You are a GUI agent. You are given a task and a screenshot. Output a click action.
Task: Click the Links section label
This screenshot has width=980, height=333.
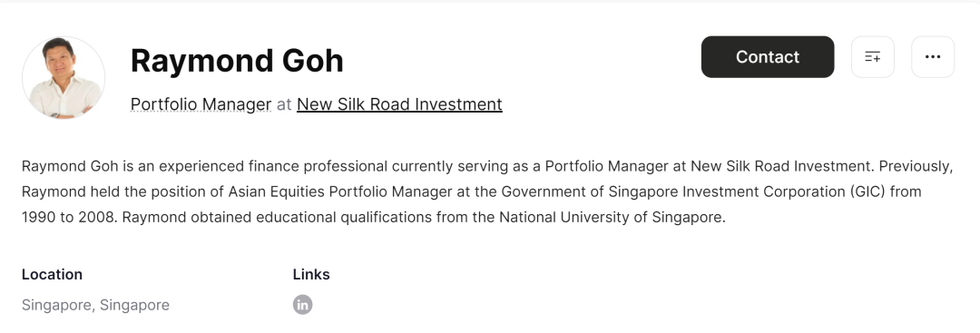(x=311, y=275)
